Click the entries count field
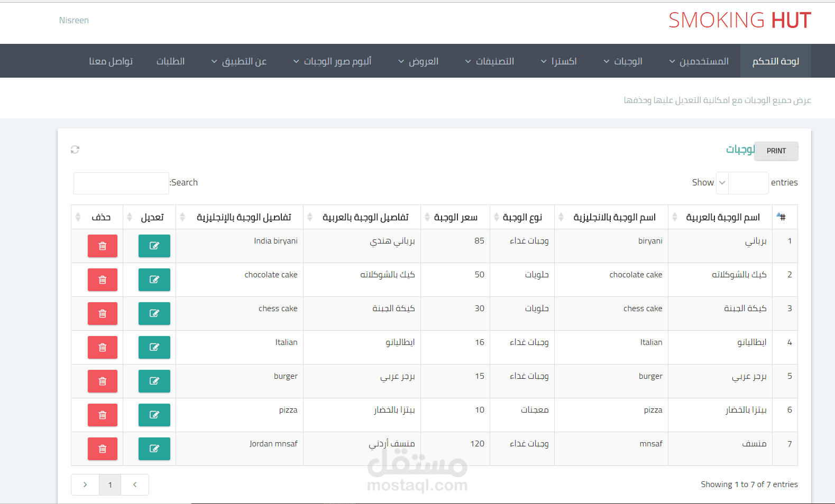This screenshot has height=504, width=835. [748, 183]
